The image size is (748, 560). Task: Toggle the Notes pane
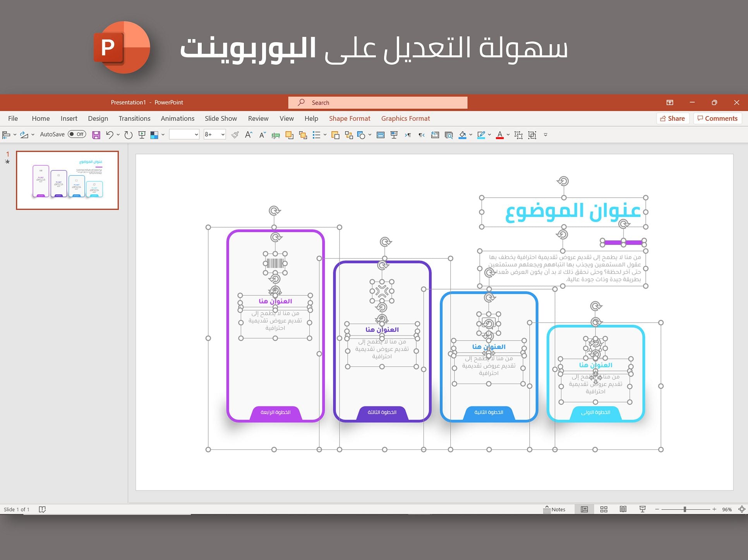coord(554,509)
